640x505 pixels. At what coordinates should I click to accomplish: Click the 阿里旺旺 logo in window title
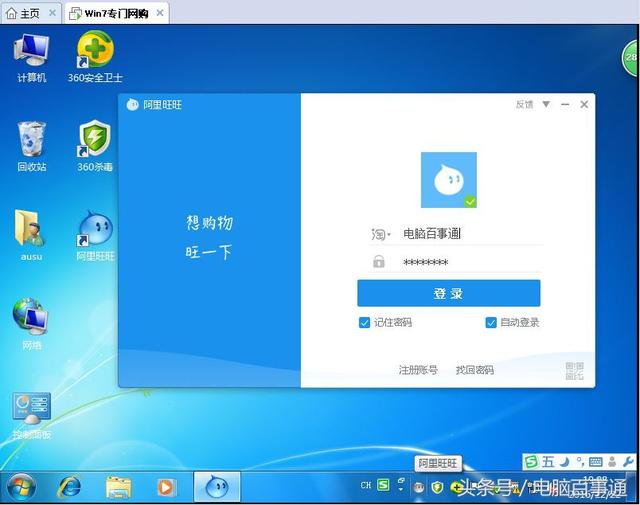132,105
